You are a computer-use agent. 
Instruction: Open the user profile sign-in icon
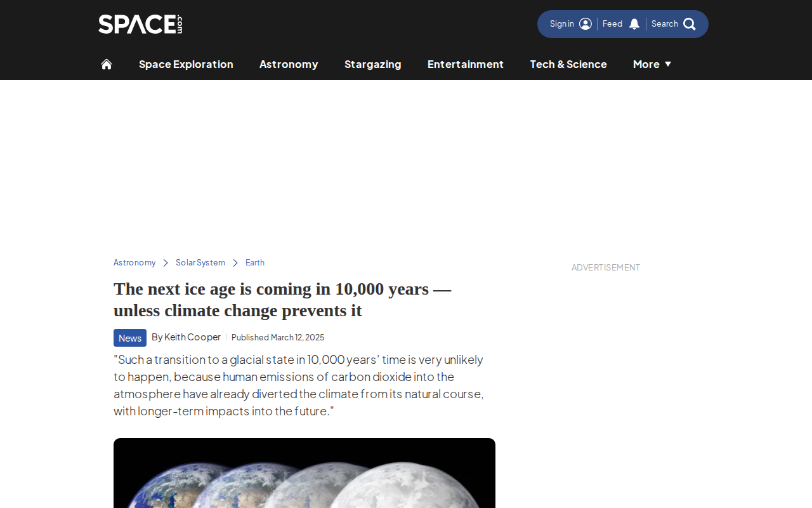point(586,24)
